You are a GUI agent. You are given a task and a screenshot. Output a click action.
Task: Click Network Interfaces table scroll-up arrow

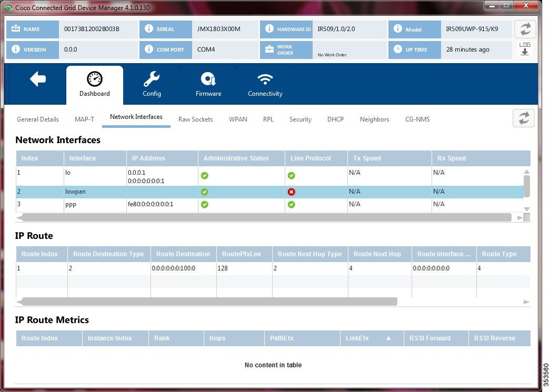pyautogui.click(x=526, y=172)
